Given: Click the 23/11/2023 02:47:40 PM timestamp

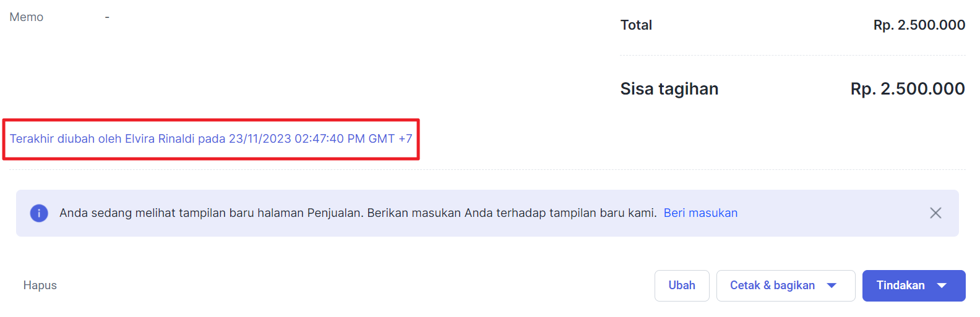Looking at the screenshot, I should pos(296,139).
